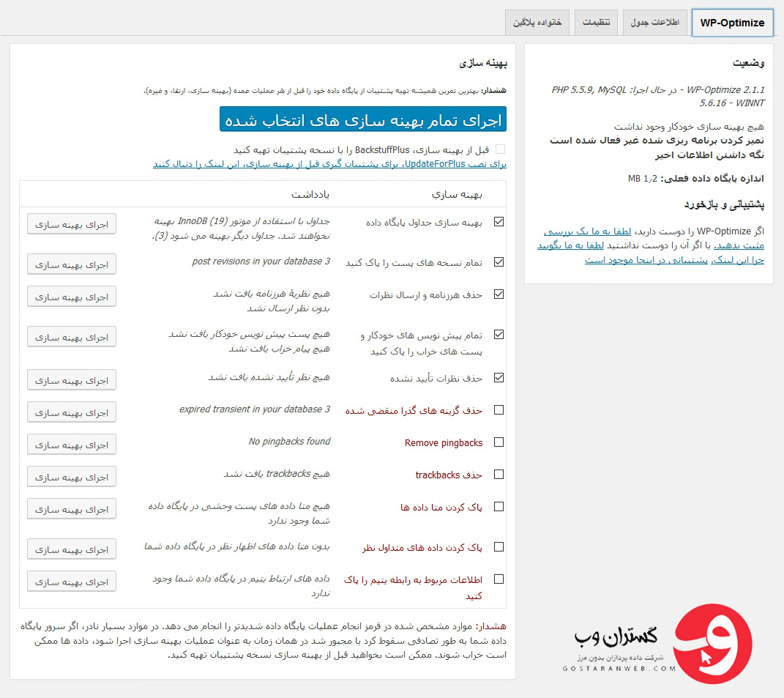
Task: Check حذف گزینه های گذرا منقضی شده checkbox
Action: point(499,410)
